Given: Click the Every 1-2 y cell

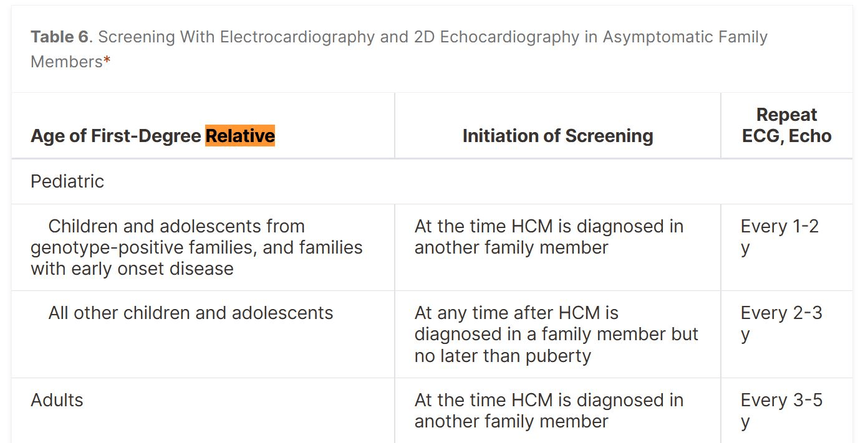Looking at the screenshot, I should pyautogui.click(x=779, y=237).
